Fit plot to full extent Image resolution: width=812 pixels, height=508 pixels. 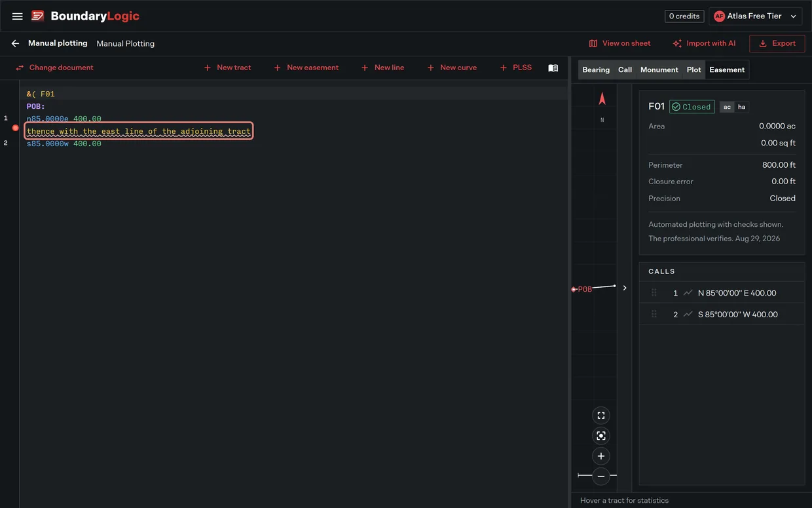[x=601, y=416]
